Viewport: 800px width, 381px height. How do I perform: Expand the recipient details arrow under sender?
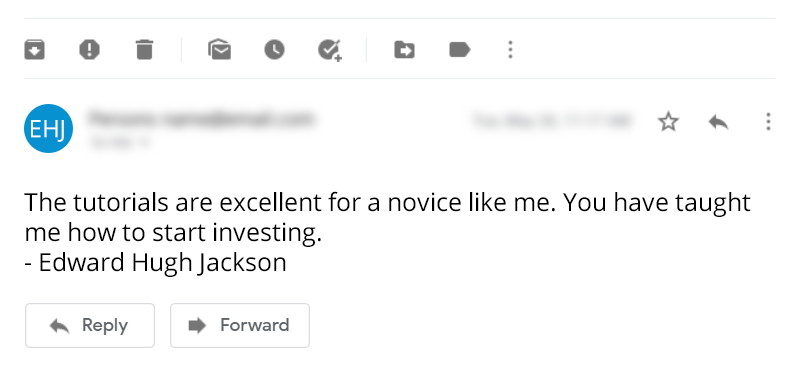(x=145, y=143)
